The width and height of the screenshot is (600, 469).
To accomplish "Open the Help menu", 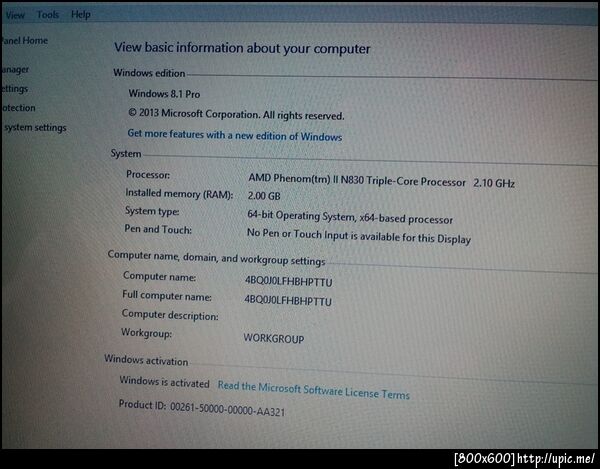I will click(x=81, y=15).
